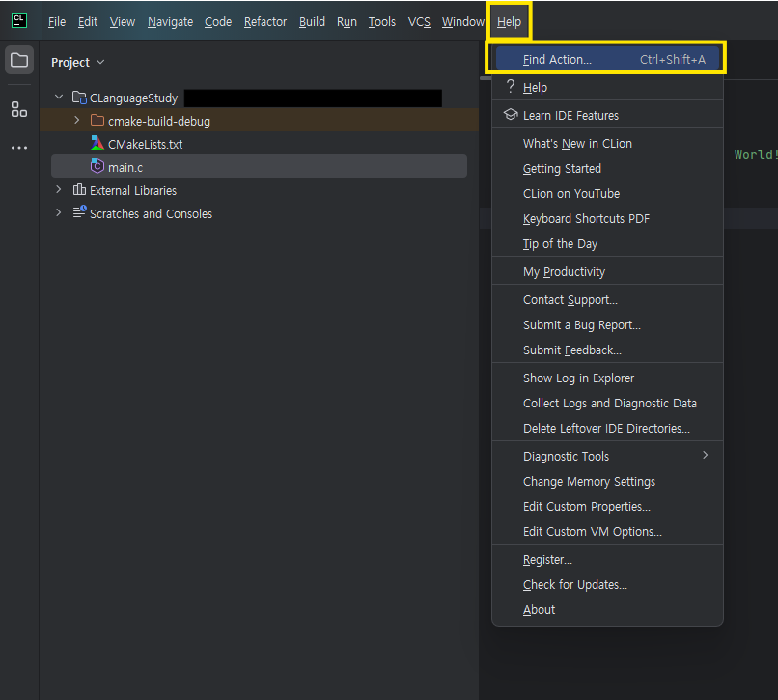Collapse the CLanguageStudy project node
Viewport: 778px width, 700px height.
(x=59, y=97)
